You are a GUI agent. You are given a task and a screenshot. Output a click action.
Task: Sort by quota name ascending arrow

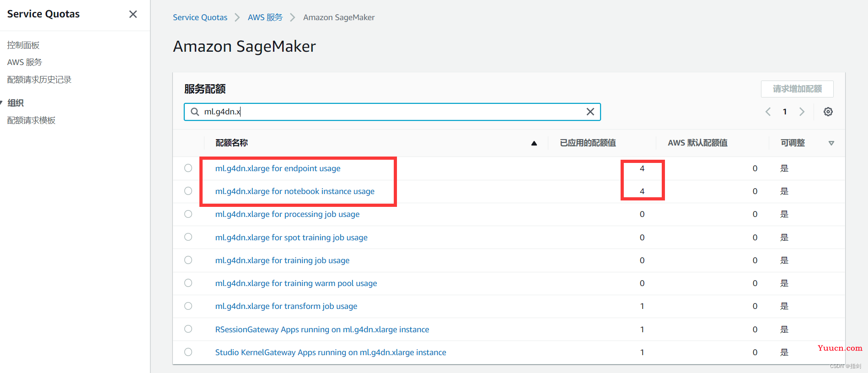tap(534, 143)
